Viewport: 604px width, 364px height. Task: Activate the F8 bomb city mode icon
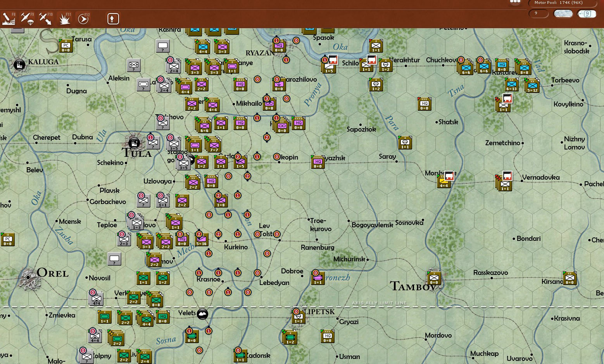click(x=9, y=19)
